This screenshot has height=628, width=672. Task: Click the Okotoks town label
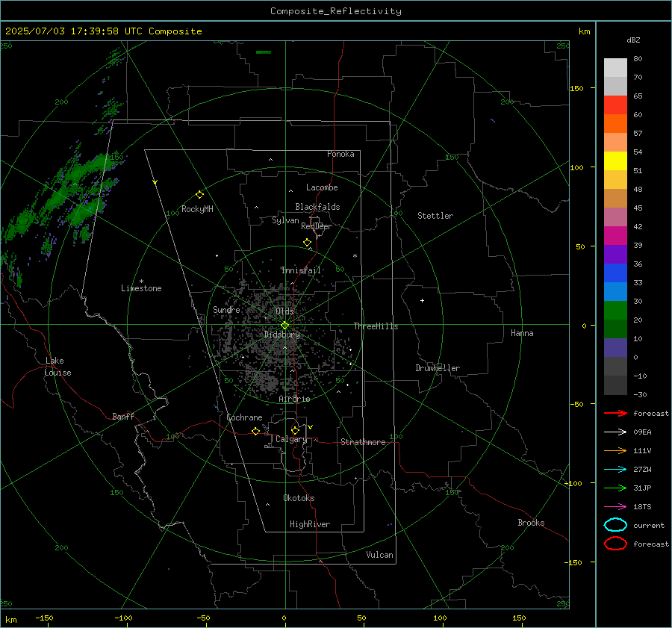click(x=299, y=498)
